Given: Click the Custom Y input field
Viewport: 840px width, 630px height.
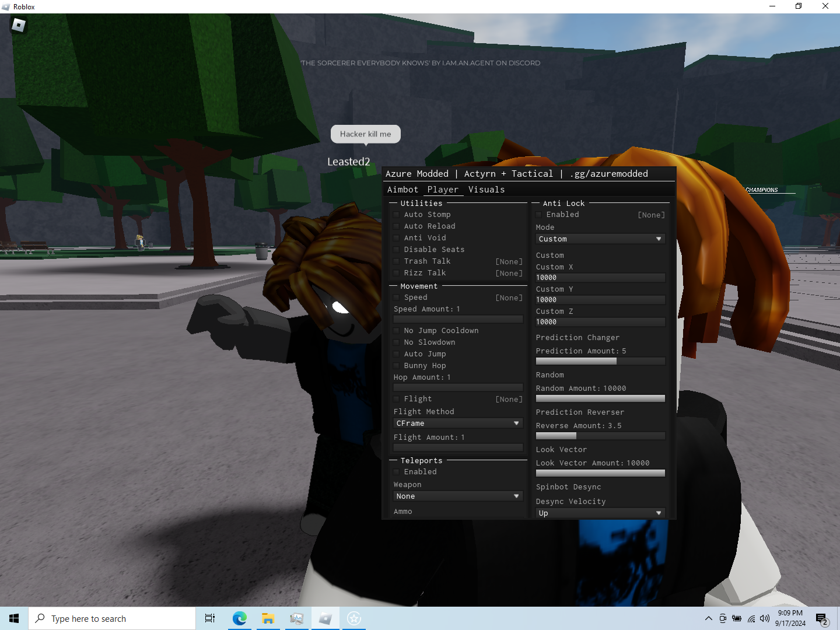Looking at the screenshot, I should [600, 300].
